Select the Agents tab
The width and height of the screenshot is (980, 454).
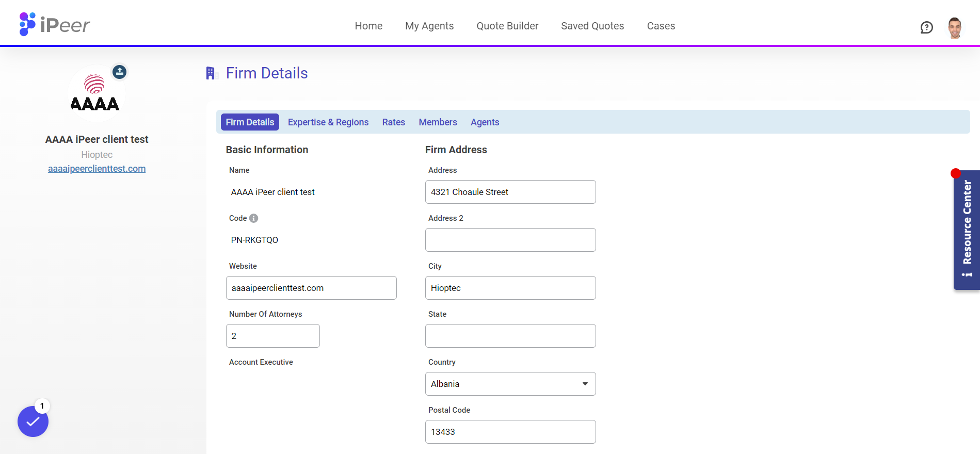[x=485, y=122]
